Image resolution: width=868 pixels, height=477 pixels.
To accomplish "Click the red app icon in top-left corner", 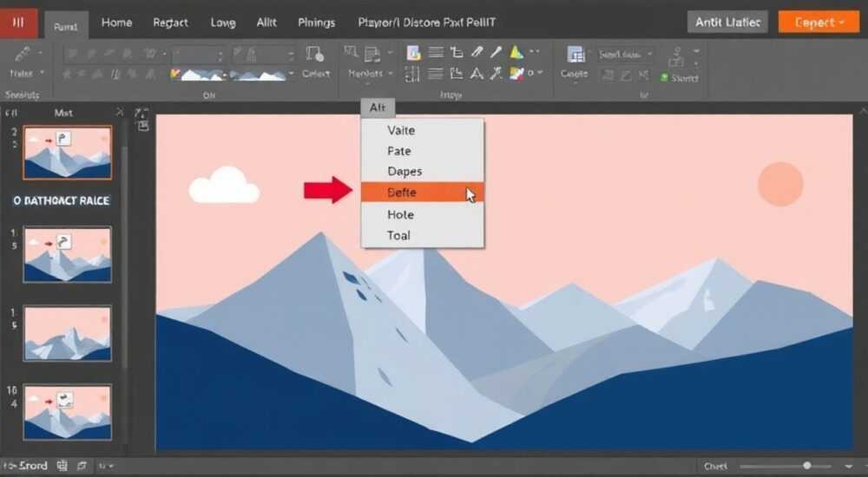I will click(18, 23).
